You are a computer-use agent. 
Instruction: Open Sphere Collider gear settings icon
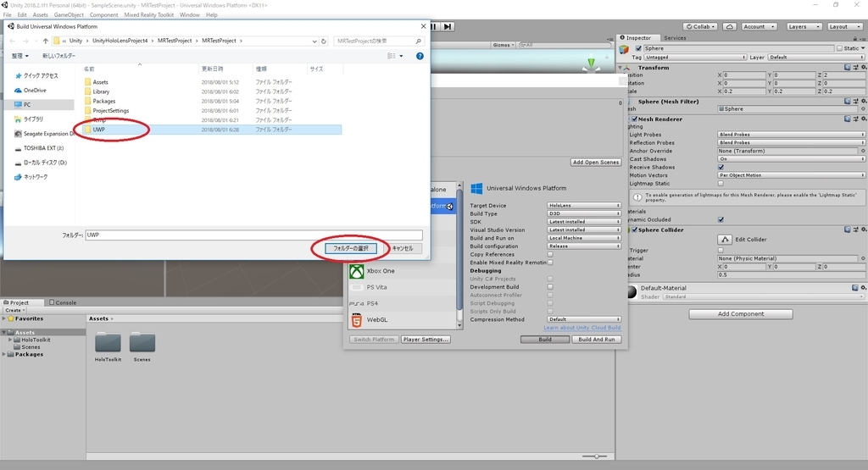coord(863,229)
